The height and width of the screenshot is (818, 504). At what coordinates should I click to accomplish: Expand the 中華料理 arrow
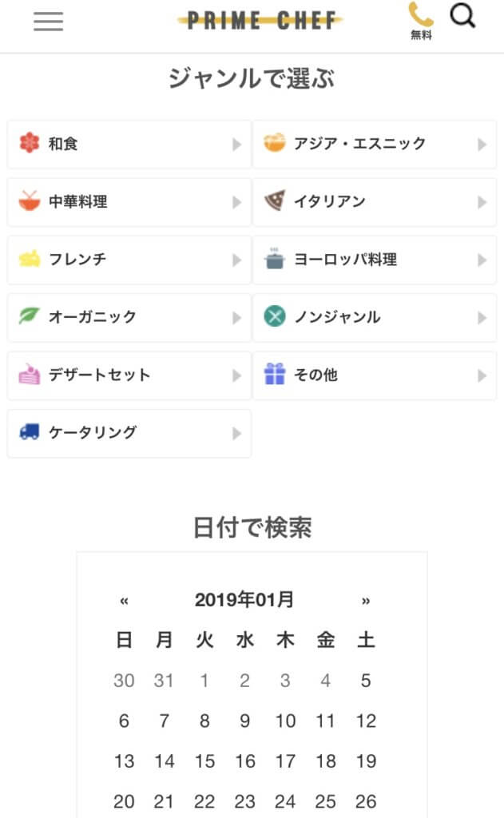236,202
